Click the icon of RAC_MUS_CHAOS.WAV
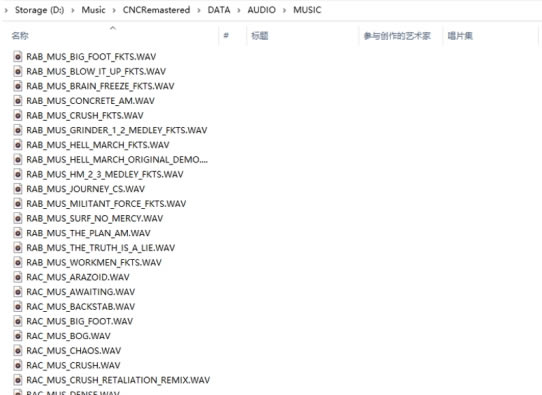This screenshot has height=395, width=542. pos(18,350)
